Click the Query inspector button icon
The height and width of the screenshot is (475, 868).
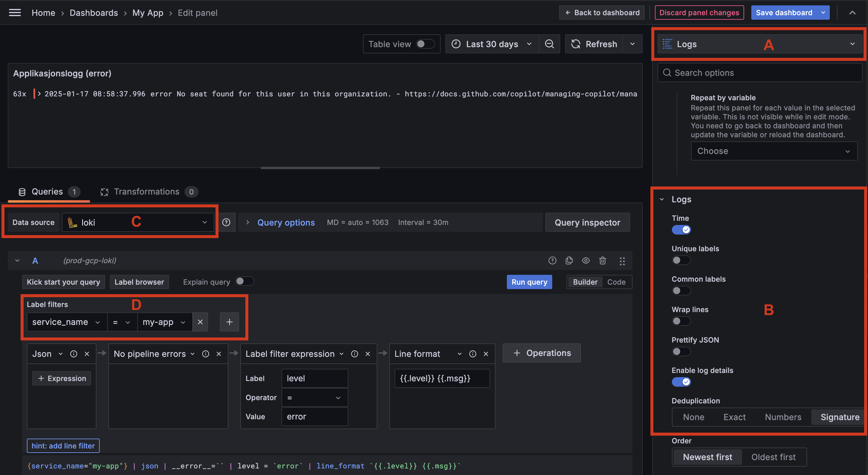click(587, 222)
